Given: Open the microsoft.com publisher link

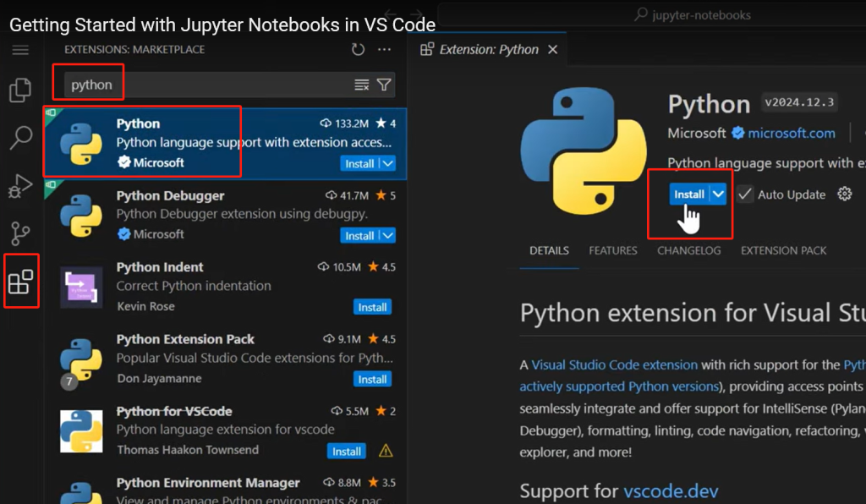Looking at the screenshot, I should point(792,133).
